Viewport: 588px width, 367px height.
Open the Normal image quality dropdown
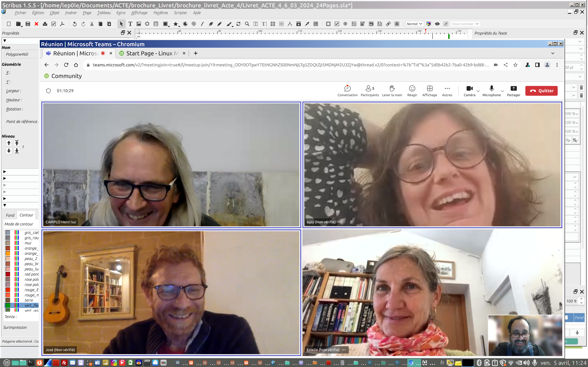[x=415, y=24]
